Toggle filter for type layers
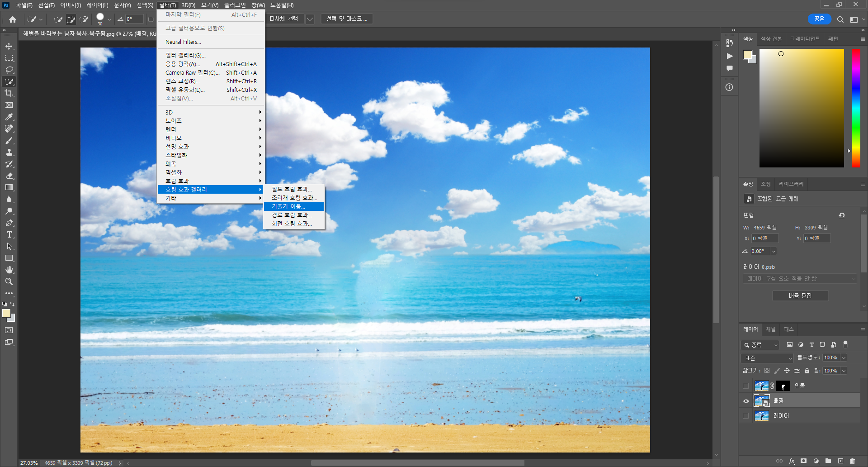The image size is (868, 467). pos(811,345)
